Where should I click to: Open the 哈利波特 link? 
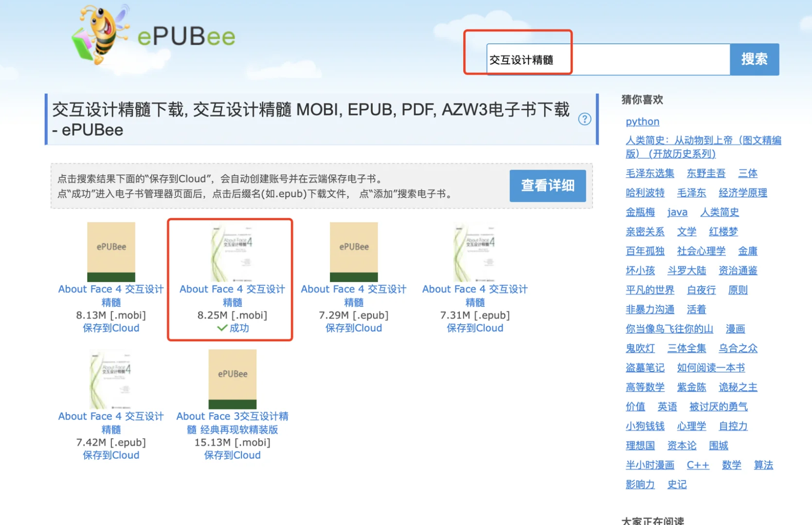click(x=645, y=192)
